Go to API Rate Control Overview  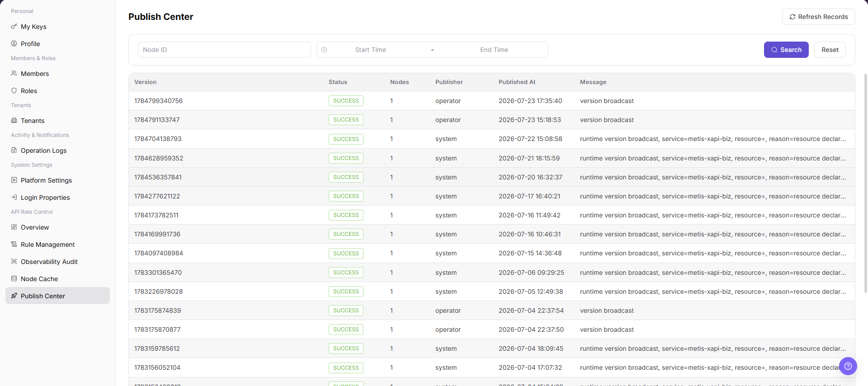coord(57,227)
